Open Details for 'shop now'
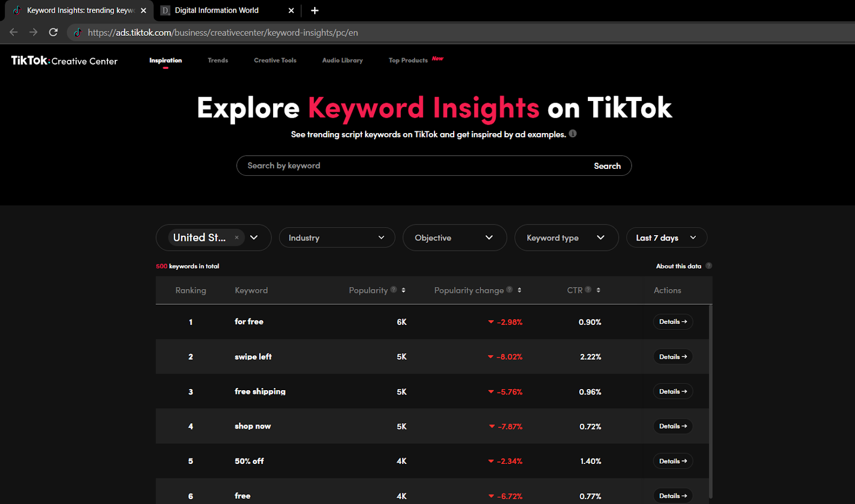The height and width of the screenshot is (504, 855). pos(673,426)
